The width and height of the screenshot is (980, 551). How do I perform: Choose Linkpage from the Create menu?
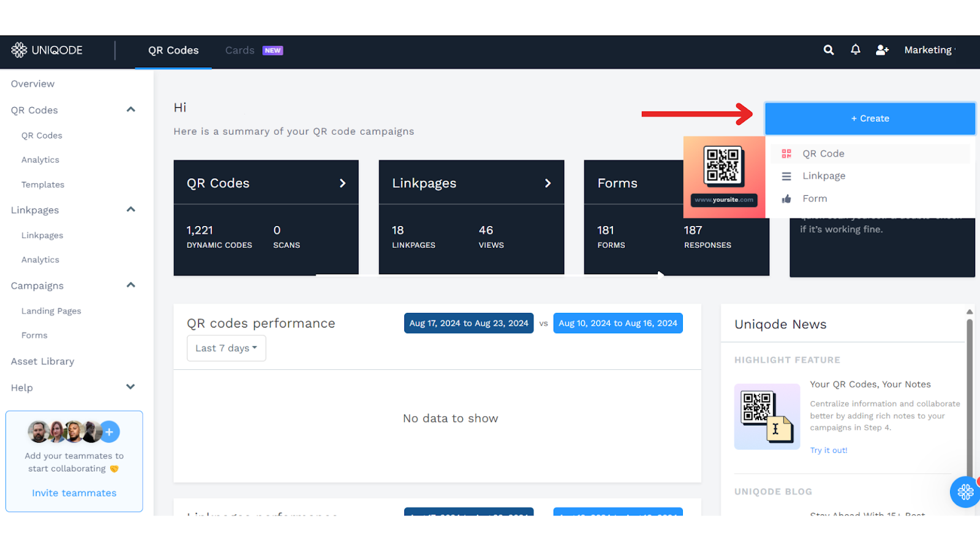point(870,176)
